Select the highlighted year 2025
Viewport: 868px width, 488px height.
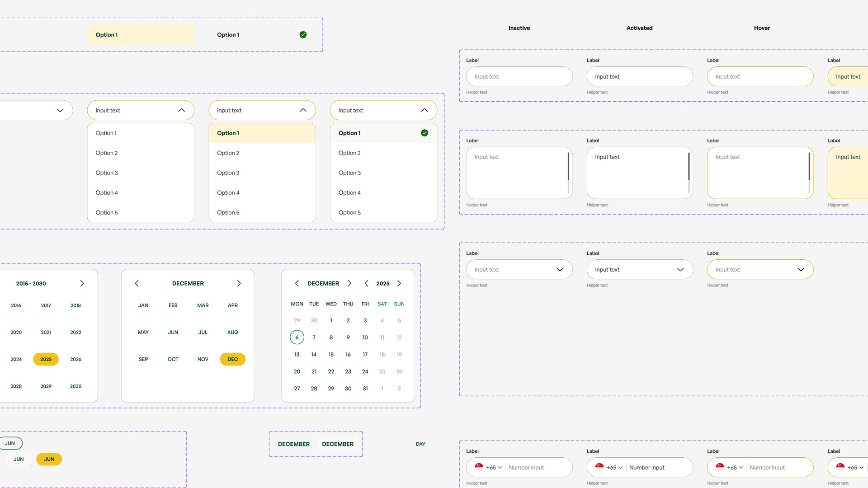coord(46,359)
